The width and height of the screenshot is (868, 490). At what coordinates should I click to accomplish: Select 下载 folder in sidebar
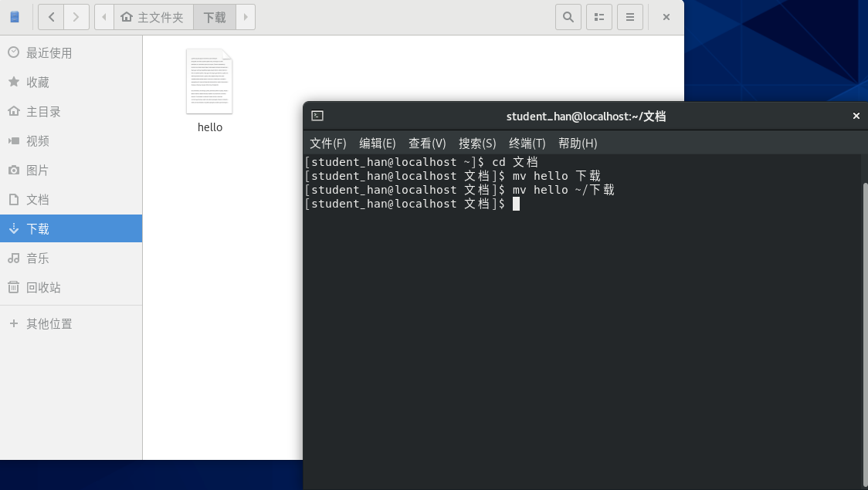click(71, 228)
